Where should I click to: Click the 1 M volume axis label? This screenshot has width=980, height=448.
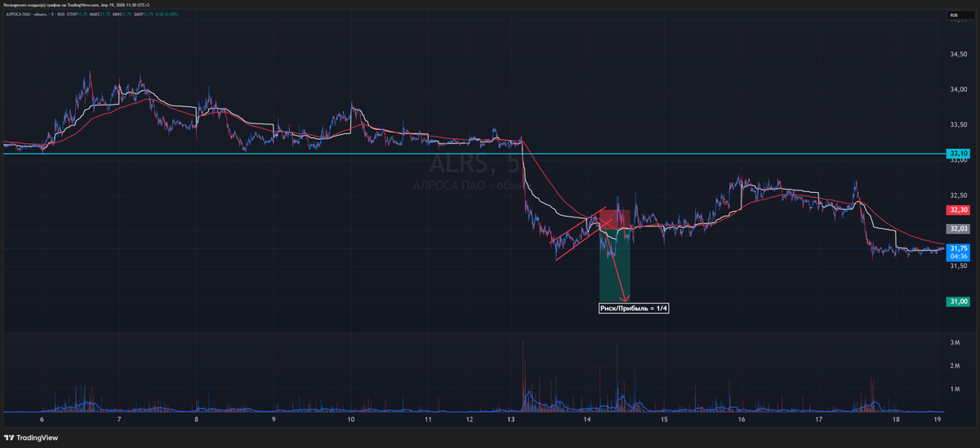coord(954,390)
